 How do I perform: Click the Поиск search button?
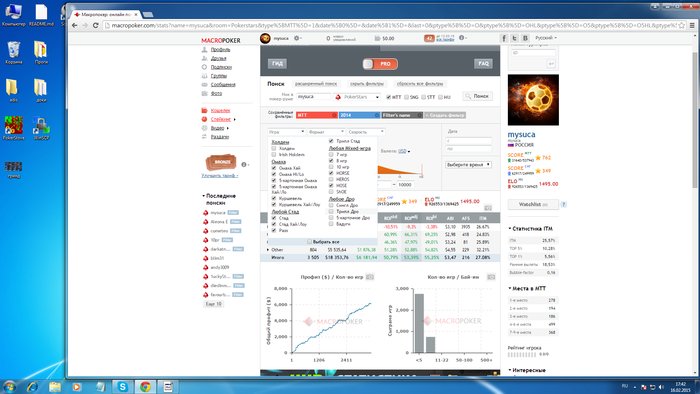click(478, 96)
